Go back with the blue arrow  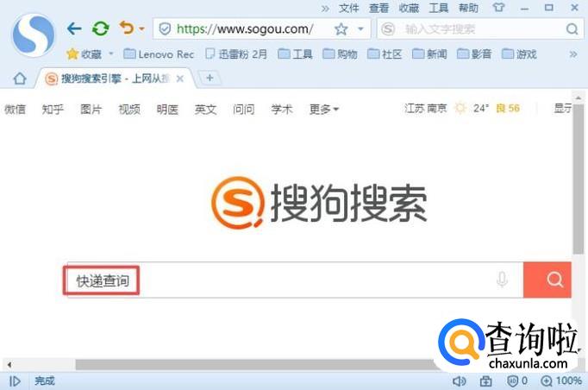pos(74,28)
